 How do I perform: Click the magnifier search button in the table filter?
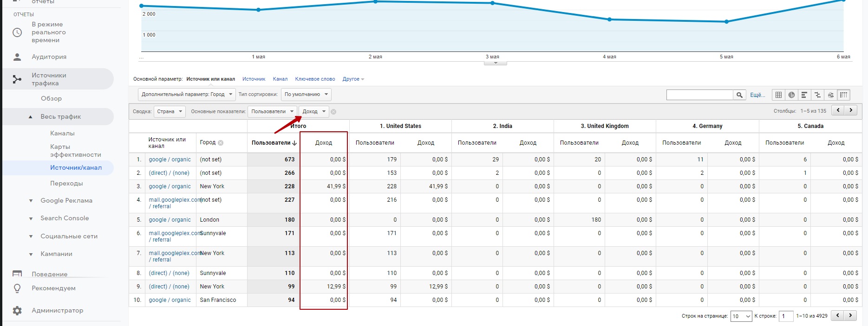point(739,95)
